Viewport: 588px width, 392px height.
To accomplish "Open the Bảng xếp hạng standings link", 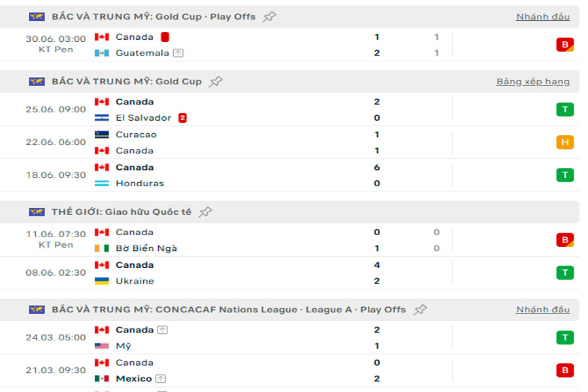I will pyautogui.click(x=532, y=82).
